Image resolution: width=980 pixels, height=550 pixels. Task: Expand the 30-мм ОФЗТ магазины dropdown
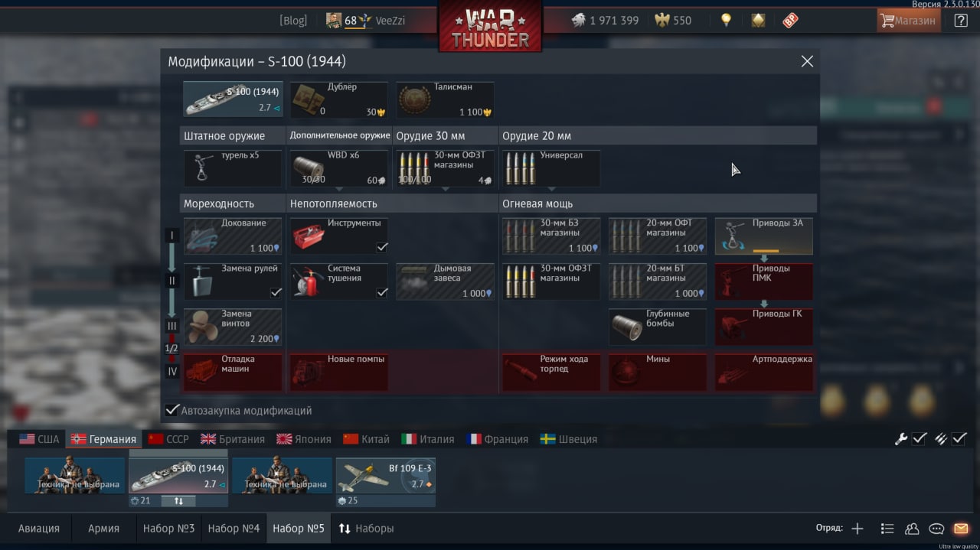[445, 188]
